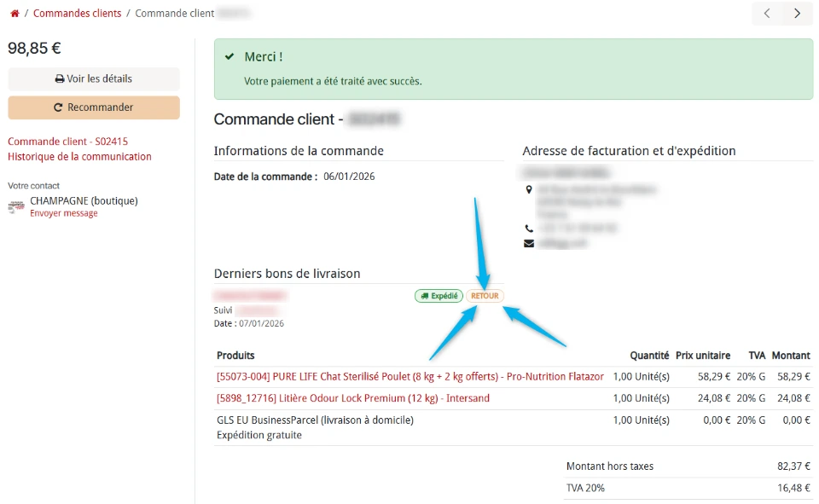The height and width of the screenshot is (504, 819).
Task: Click the map marker icon by the address
Action: 529,189
